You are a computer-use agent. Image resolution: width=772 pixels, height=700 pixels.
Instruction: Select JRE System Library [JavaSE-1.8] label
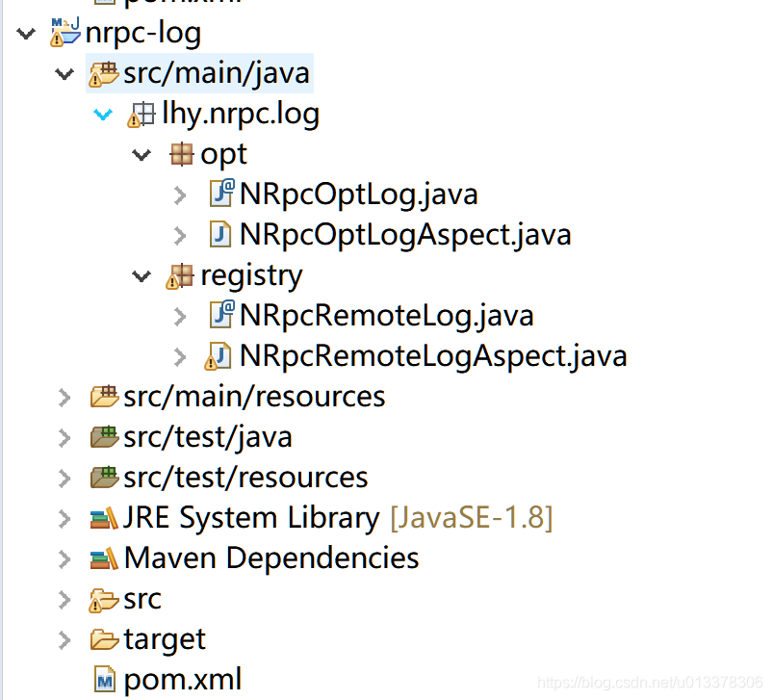click(338, 518)
